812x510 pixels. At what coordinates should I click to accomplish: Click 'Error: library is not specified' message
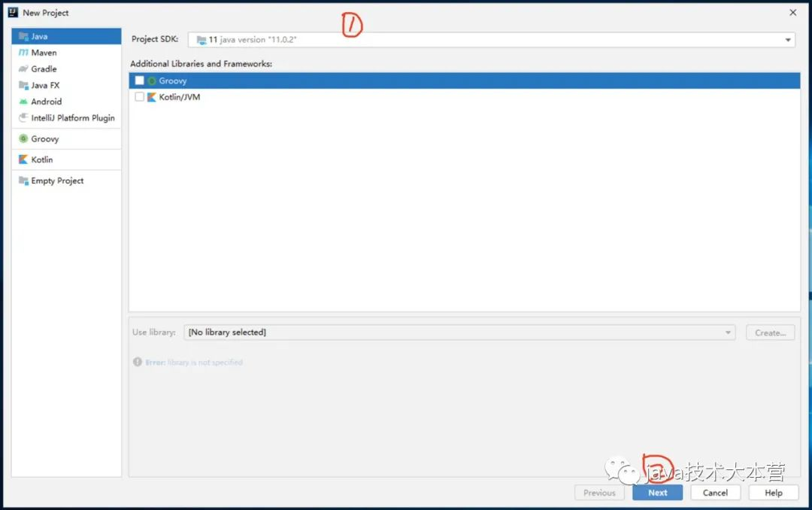[194, 363]
